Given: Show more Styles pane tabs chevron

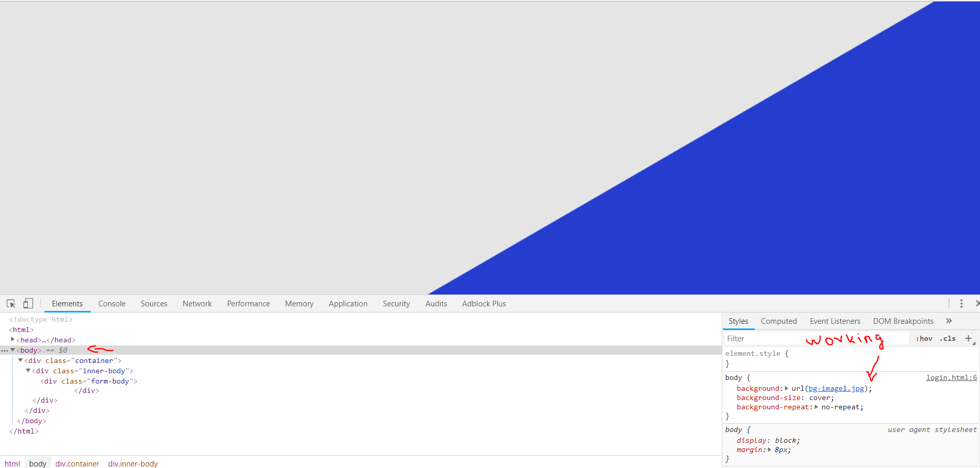Looking at the screenshot, I should 949,321.
